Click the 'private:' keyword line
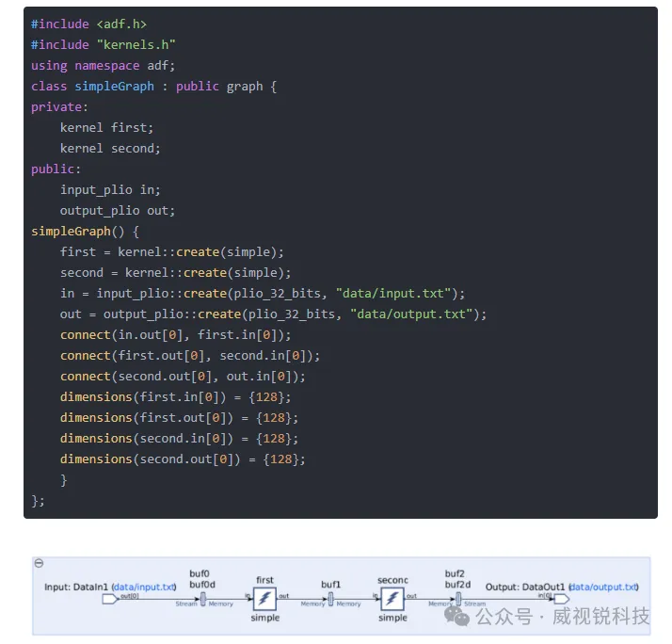Viewport: 672px width, 644px height. click(x=59, y=106)
